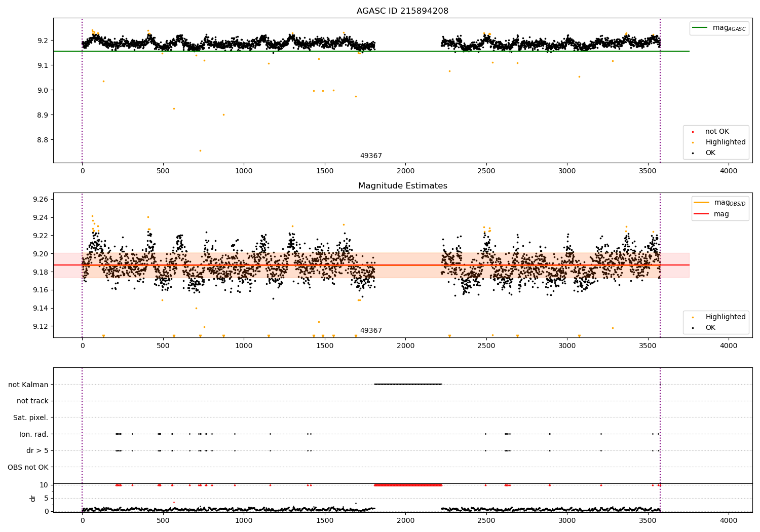Click the 9.1 tick on top plot
This screenshot has height=532, width=760.
click(x=43, y=65)
